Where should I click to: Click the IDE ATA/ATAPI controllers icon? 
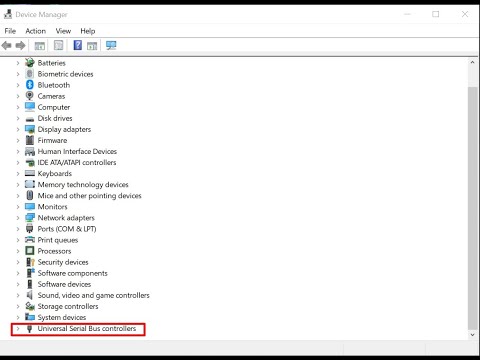[x=30, y=163]
